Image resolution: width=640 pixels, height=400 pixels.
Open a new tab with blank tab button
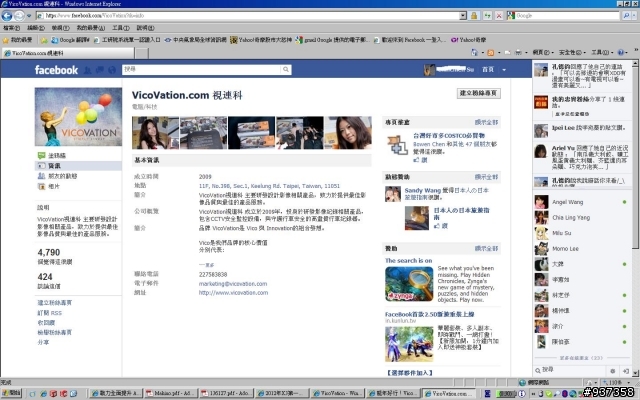tap(142, 53)
